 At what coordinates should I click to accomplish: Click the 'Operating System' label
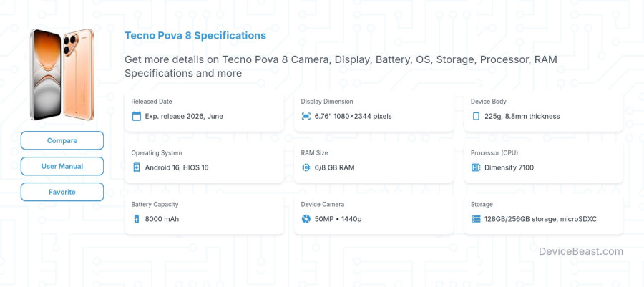coord(157,152)
